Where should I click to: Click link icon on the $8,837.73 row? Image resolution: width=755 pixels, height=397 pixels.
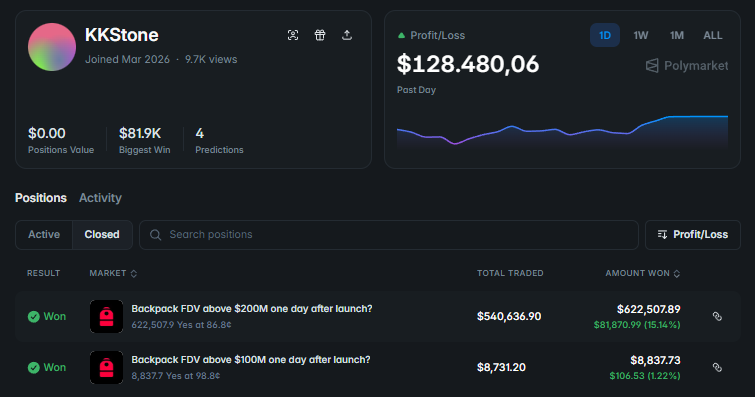click(717, 368)
